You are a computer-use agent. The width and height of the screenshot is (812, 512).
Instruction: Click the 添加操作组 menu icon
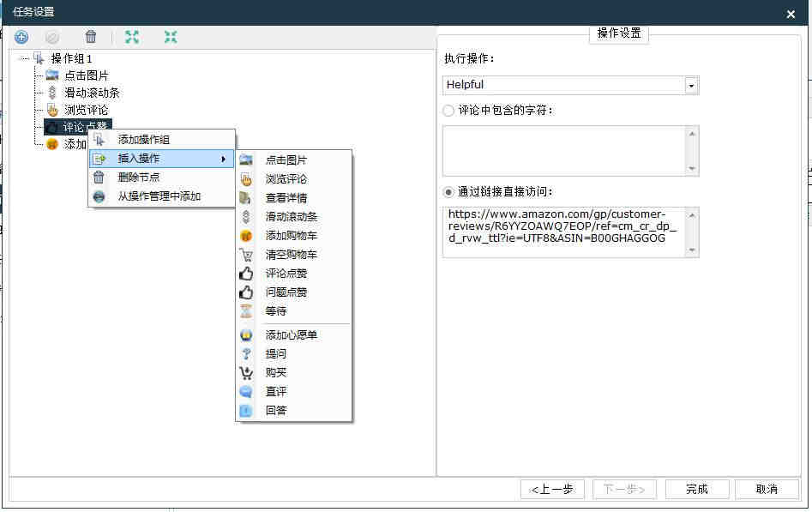(99, 139)
